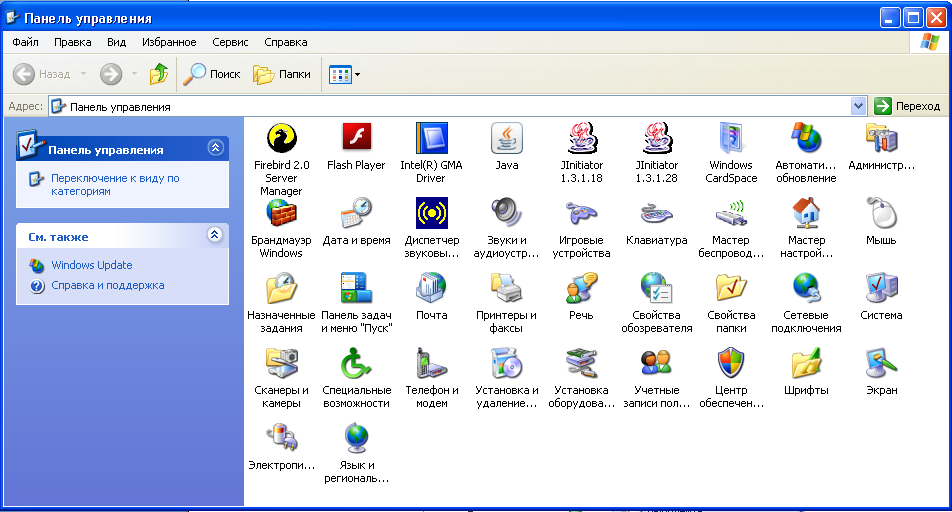Open Телефон и модем icon
This screenshot has height=512, width=952.
(431, 363)
